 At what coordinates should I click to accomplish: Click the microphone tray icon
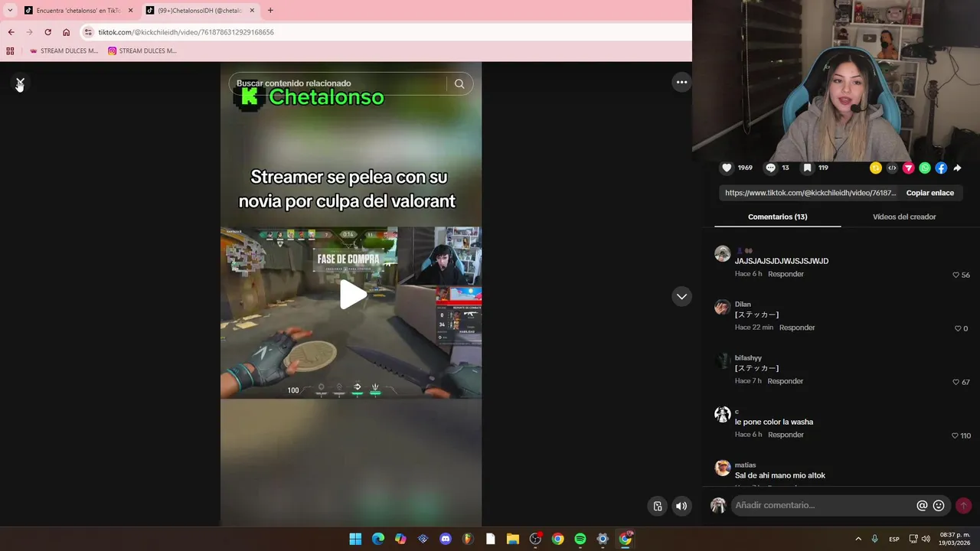click(x=874, y=539)
